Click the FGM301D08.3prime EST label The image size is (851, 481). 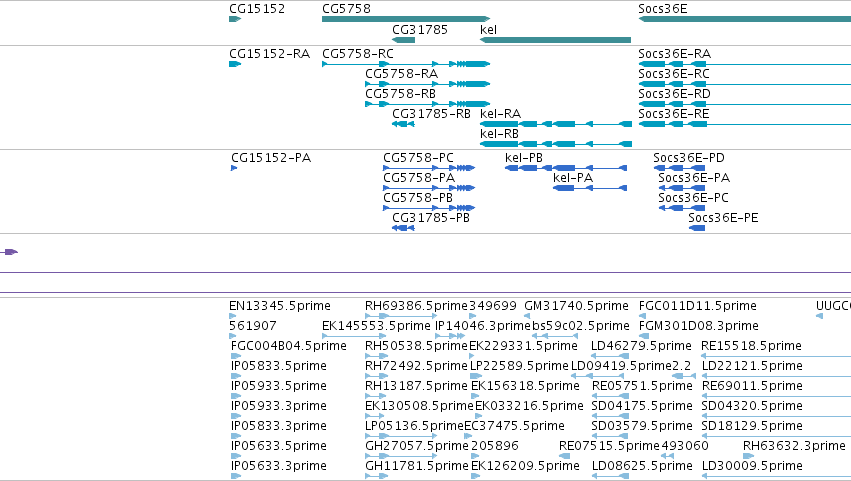click(x=699, y=326)
